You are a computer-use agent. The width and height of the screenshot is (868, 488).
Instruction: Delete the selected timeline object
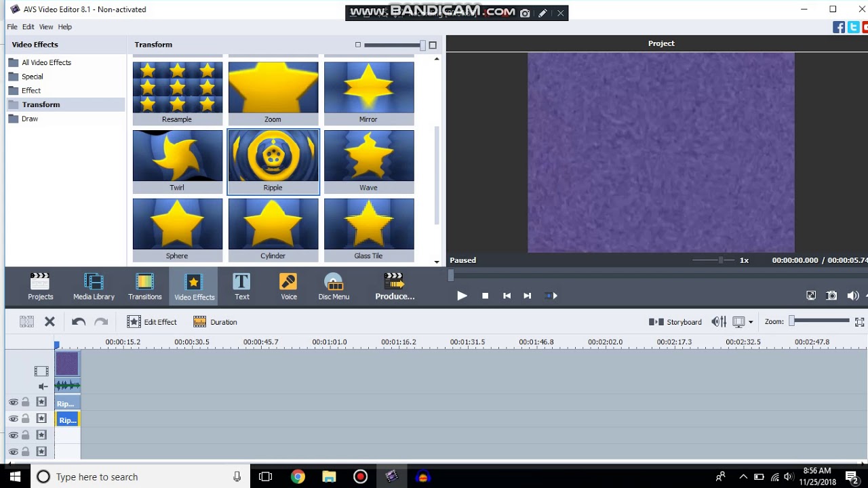point(50,322)
